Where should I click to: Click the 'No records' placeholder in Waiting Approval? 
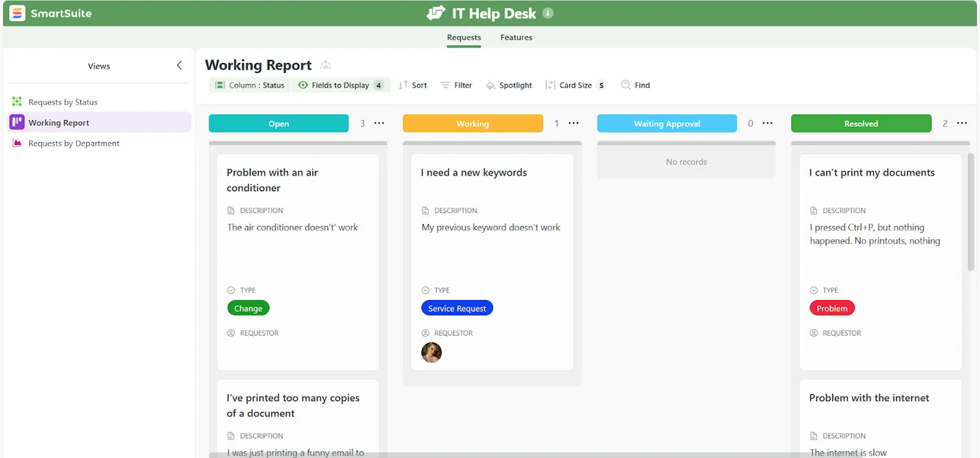(686, 162)
